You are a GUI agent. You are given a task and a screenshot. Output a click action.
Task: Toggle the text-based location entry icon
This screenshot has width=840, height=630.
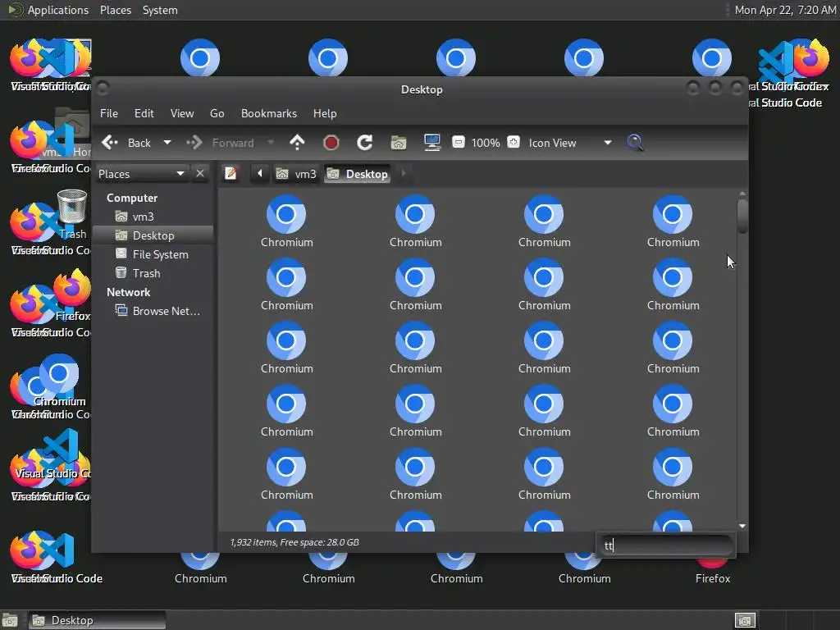tap(231, 174)
